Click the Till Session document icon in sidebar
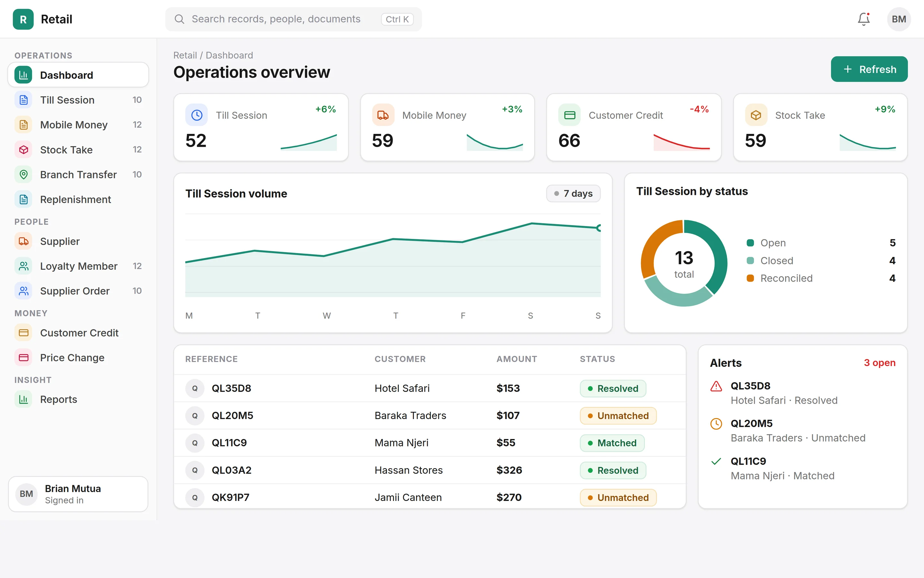Screen dimensions: 924x578 pyautogui.click(x=24, y=100)
